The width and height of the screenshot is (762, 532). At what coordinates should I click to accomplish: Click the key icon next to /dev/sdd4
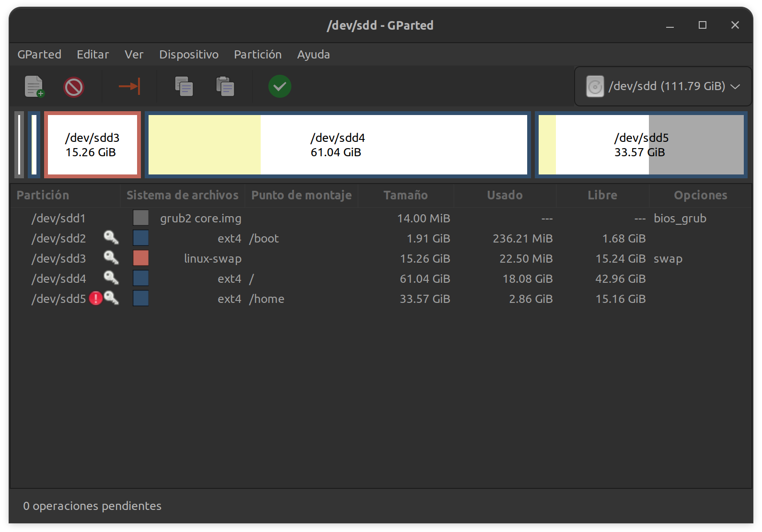[x=111, y=278]
